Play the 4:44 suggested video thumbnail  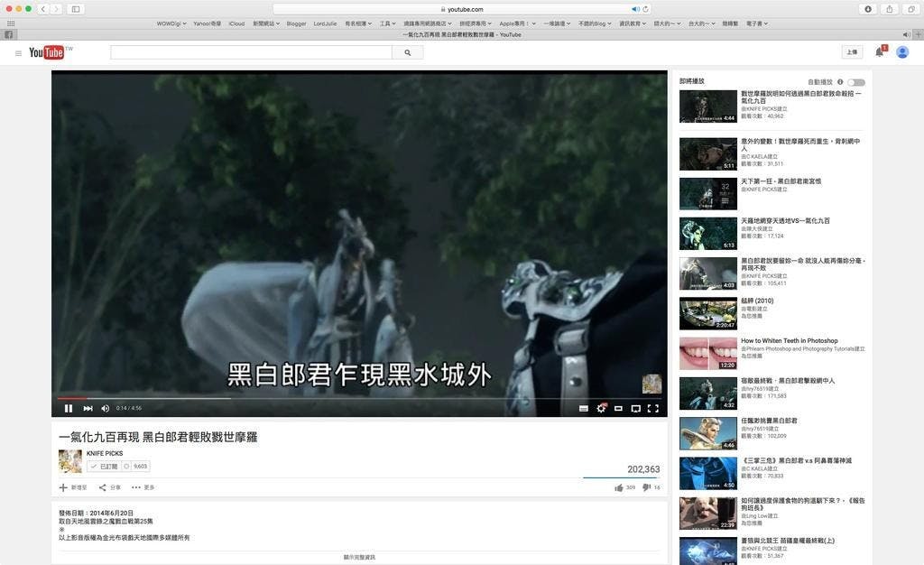coord(707,106)
